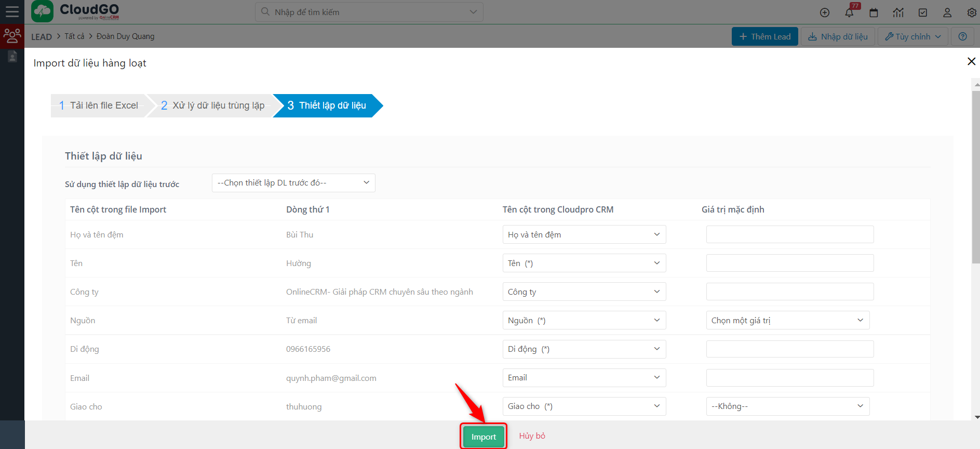Click the default value field for Công ty

pyautogui.click(x=789, y=292)
